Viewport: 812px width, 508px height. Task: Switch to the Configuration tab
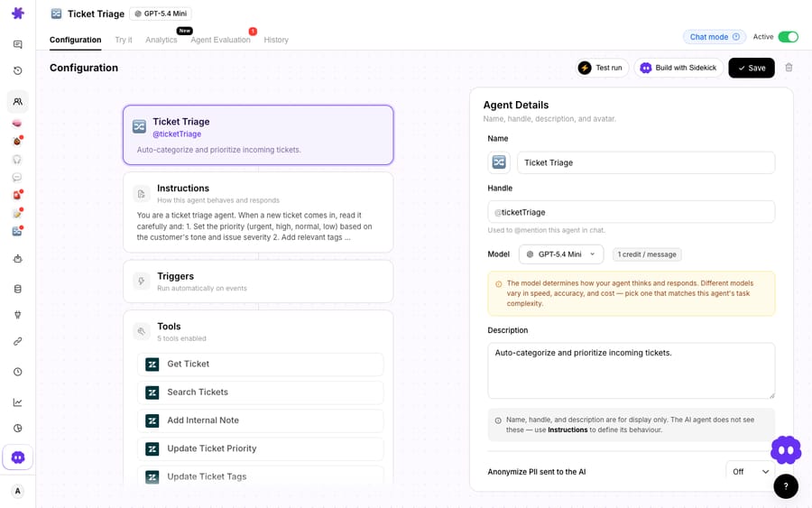click(x=75, y=40)
